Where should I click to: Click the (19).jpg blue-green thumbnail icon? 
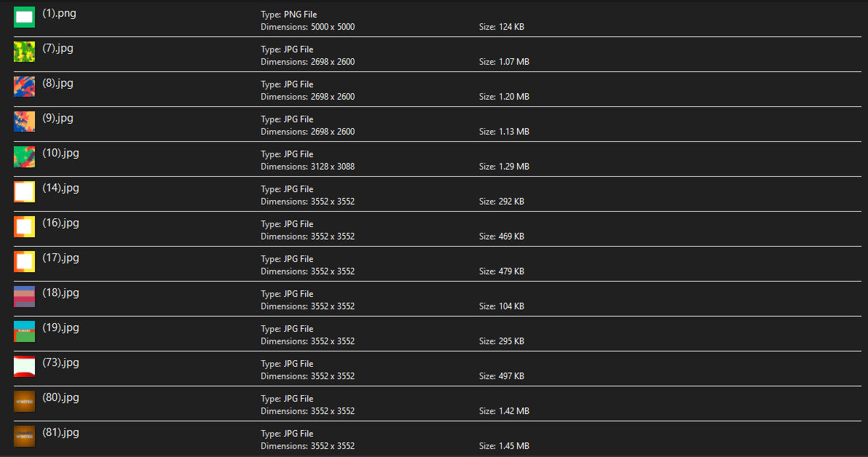click(x=24, y=331)
